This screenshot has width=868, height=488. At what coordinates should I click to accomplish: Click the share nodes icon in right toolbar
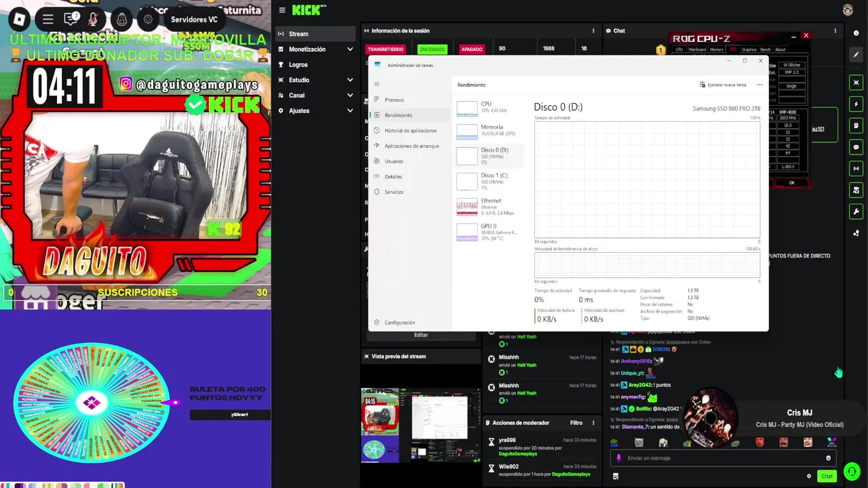856,233
